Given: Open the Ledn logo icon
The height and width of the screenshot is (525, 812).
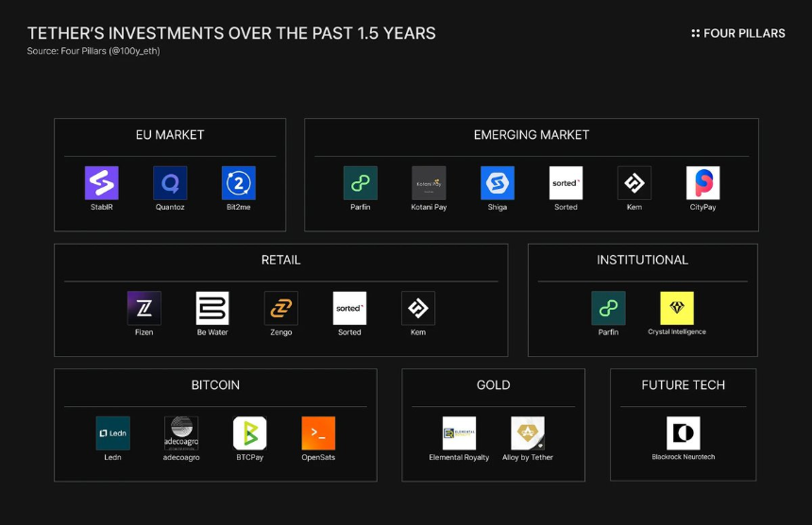Looking at the screenshot, I should pos(112,433).
